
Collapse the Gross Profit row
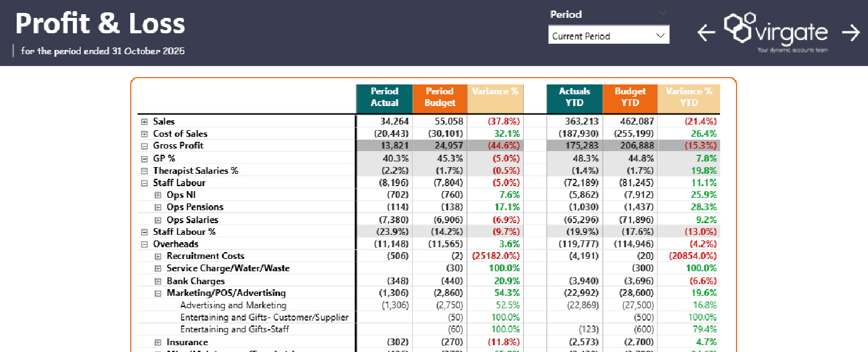[x=144, y=146]
